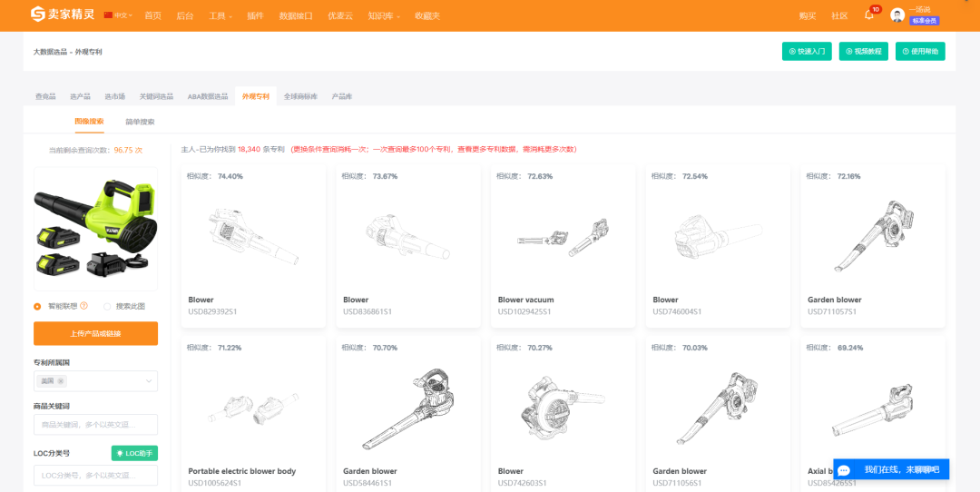This screenshot has width=980, height=492.
Task: Open 优麦云 in top navigation
Action: 340,15
